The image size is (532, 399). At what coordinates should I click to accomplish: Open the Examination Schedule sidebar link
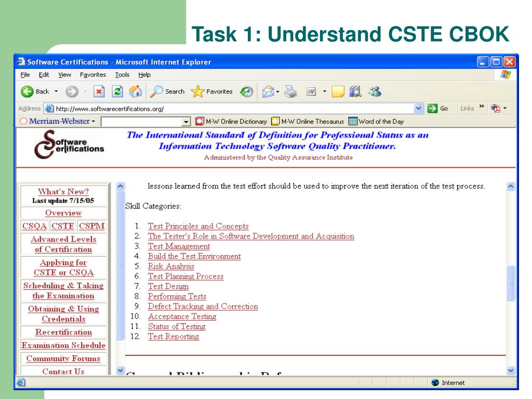[63, 345]
